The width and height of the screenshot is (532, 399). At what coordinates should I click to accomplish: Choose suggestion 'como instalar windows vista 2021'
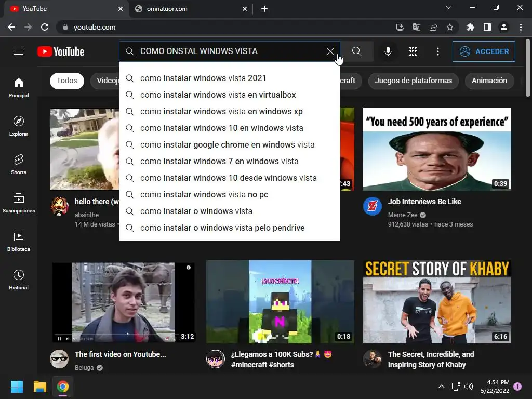pos(229,78)
